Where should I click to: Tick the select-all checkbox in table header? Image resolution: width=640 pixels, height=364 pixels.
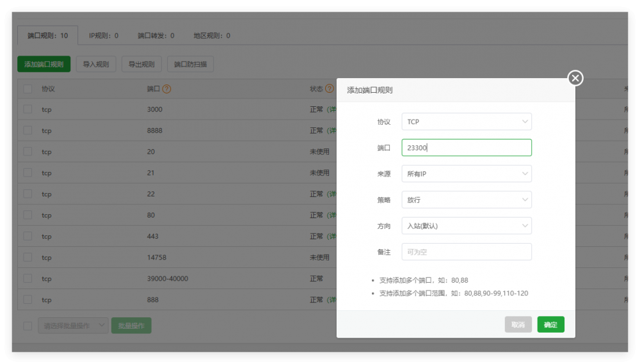[28, 90]
